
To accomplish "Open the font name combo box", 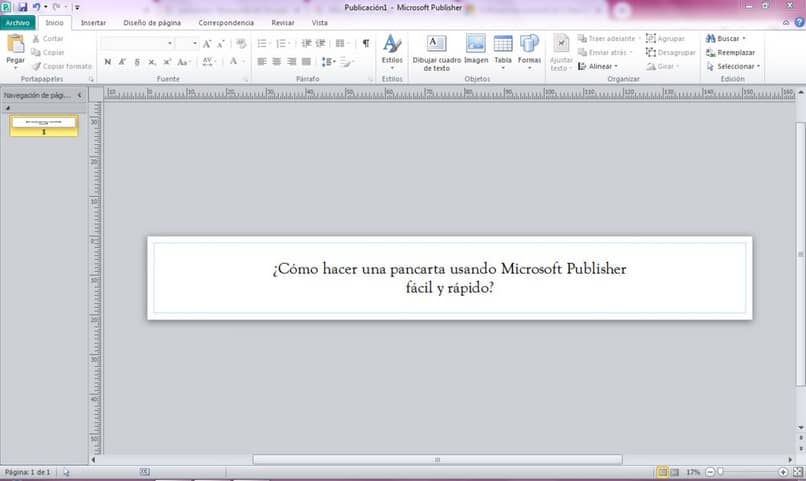I will (137, 44).
